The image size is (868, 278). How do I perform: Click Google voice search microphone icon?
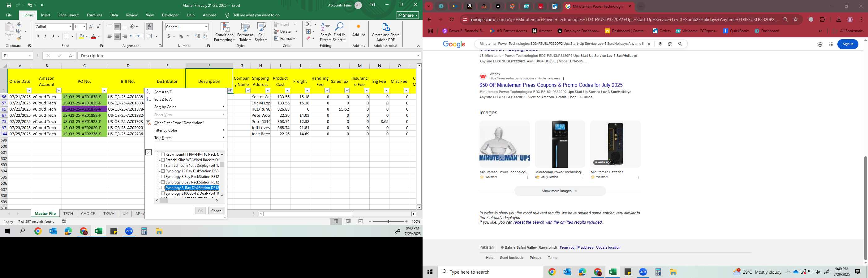660,44
